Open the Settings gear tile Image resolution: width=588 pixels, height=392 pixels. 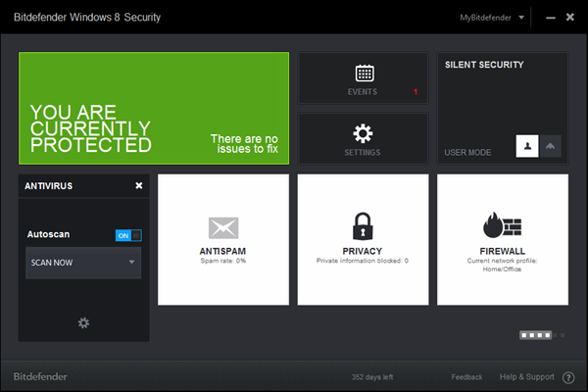(363, 138)
